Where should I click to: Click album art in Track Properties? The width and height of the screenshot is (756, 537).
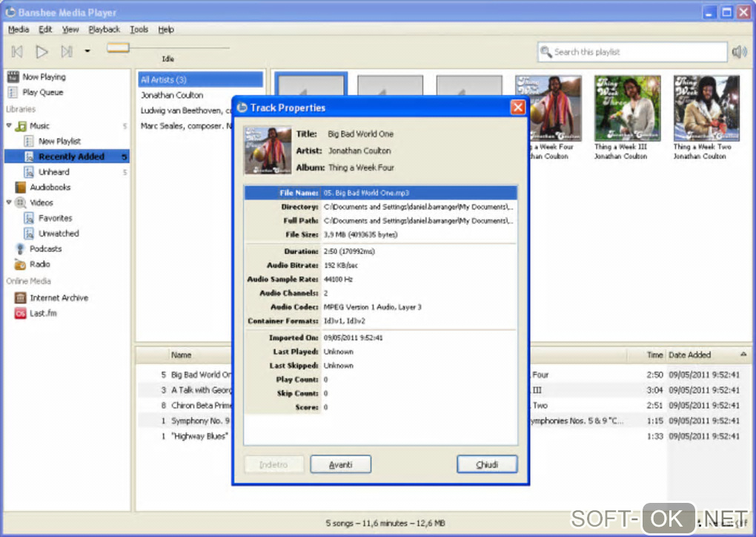pyautogui.click(x=268, y=150)
